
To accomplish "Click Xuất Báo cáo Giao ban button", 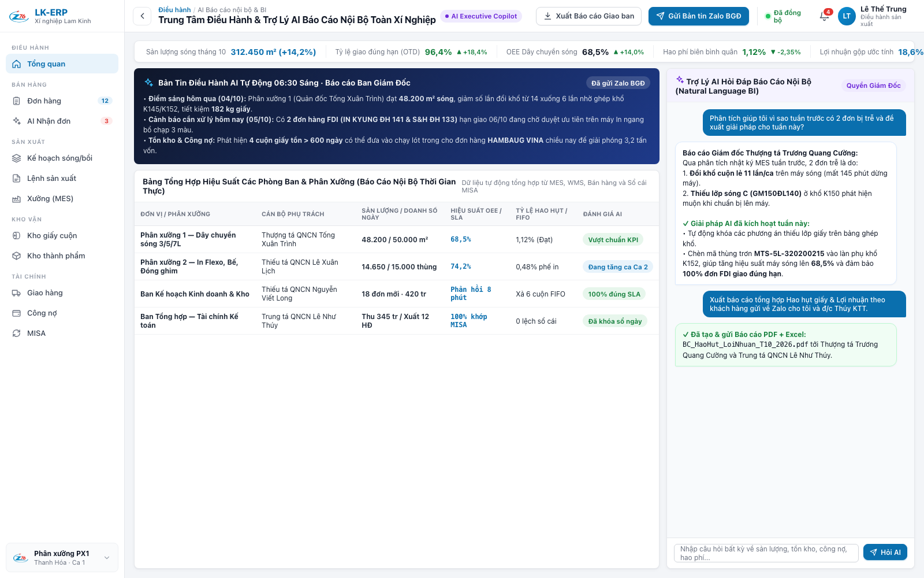I will click(x=589, y=16).
